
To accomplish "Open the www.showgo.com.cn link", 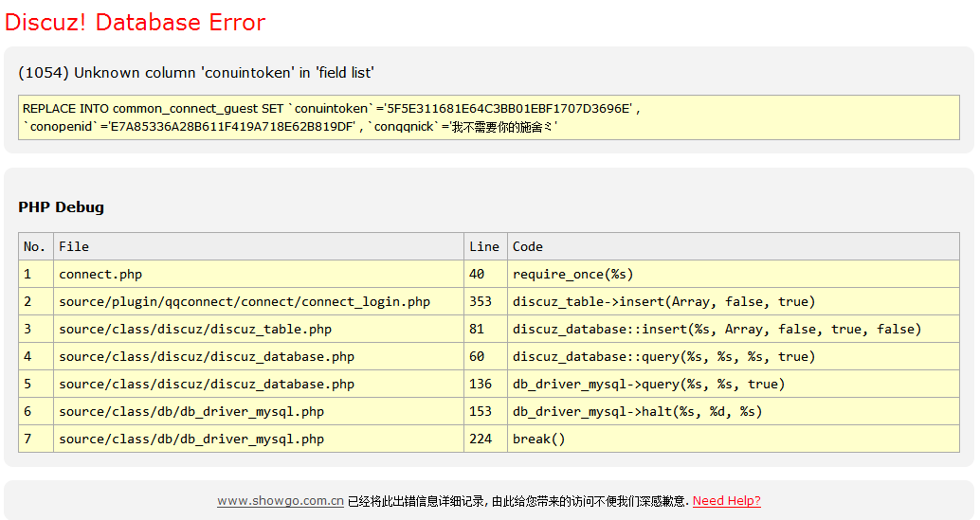I will pyautogui.click(x=281, y=501).
